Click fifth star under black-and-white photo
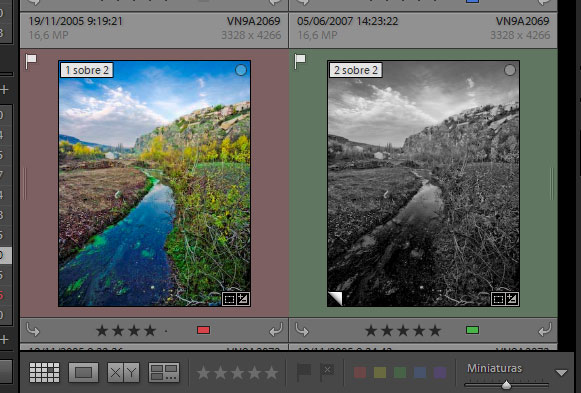The width and height of the screenshot is (581, 393). click(435, 330)
